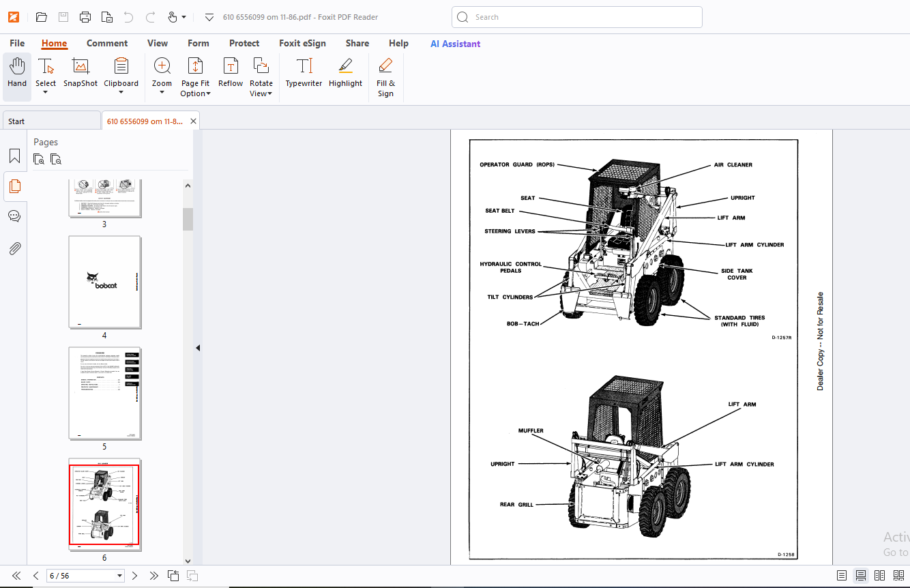Open the Bookmarks side panel
This screenshot has width=910, height=588.
tap(14, 156)
